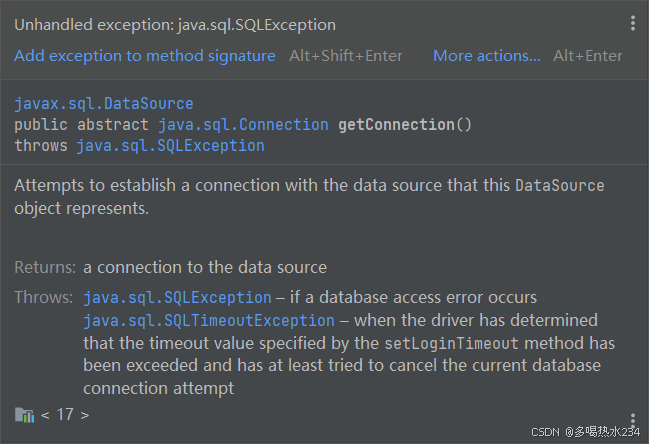Click the inline DataSource code word
The height and width of the screenshot is (444, 649).
click(560, 186)
